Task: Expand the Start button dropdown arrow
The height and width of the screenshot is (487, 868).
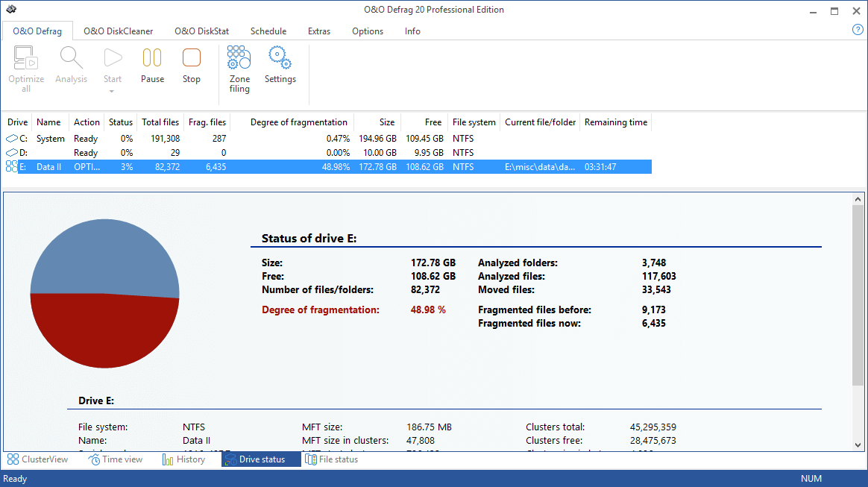Action: tap(112, 92)
